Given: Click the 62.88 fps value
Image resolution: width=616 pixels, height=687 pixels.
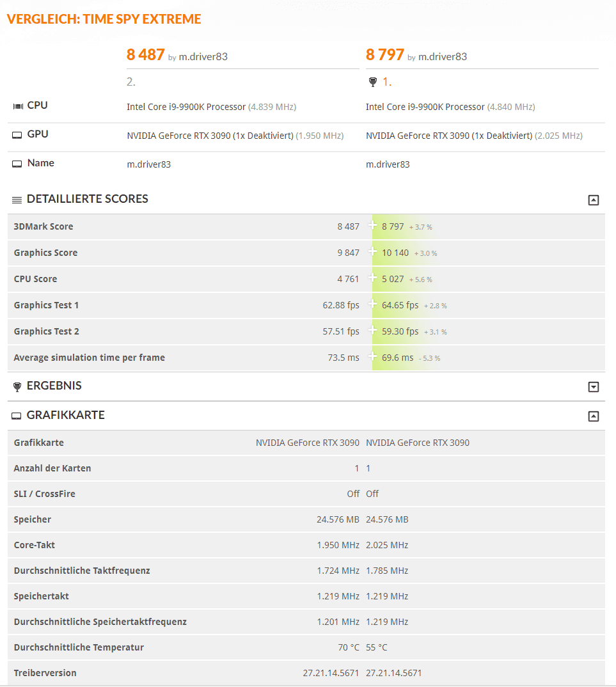Looking at the screenshot, I should point(341,305).
